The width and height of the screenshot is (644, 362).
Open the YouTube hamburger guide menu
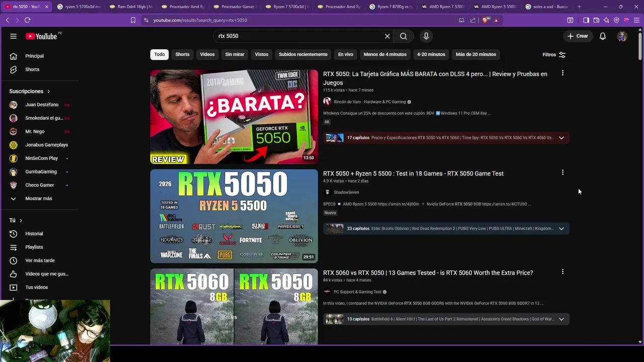14,36
